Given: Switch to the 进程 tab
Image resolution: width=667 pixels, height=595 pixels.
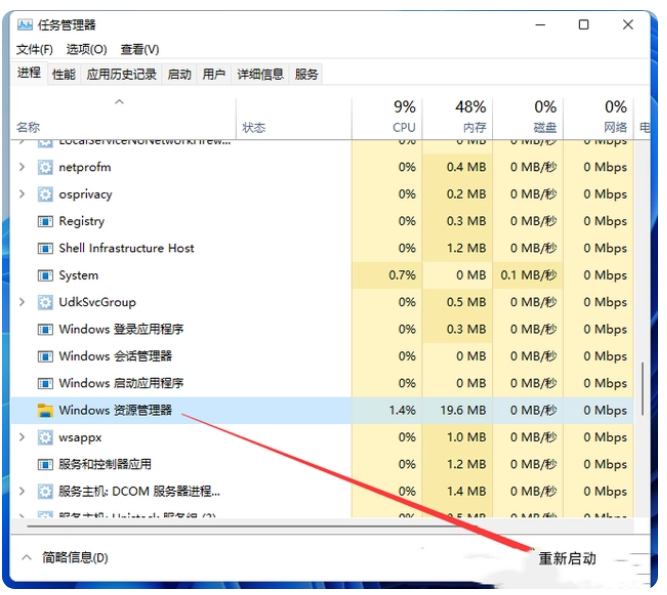Looking at the screenshot, I should (29, 73).
